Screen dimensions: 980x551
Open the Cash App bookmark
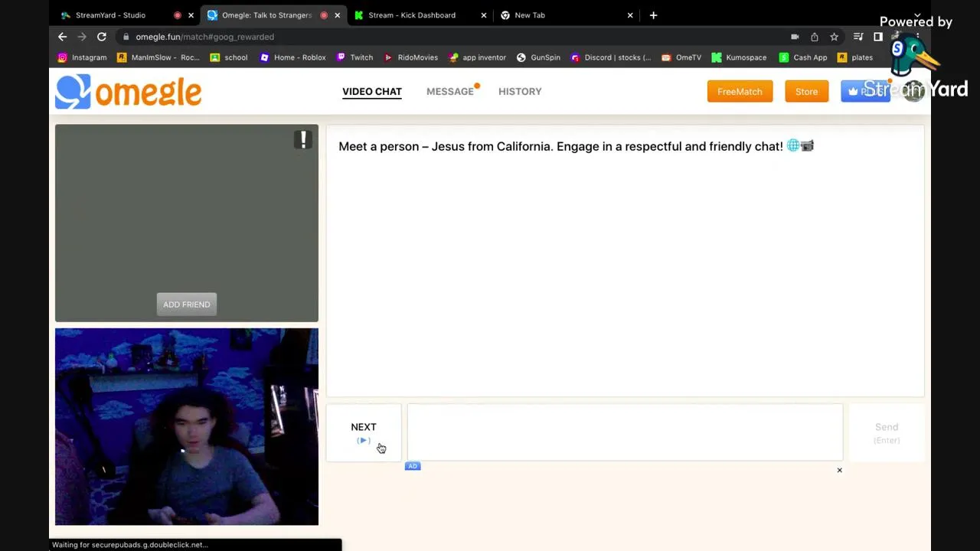(803, 57)
